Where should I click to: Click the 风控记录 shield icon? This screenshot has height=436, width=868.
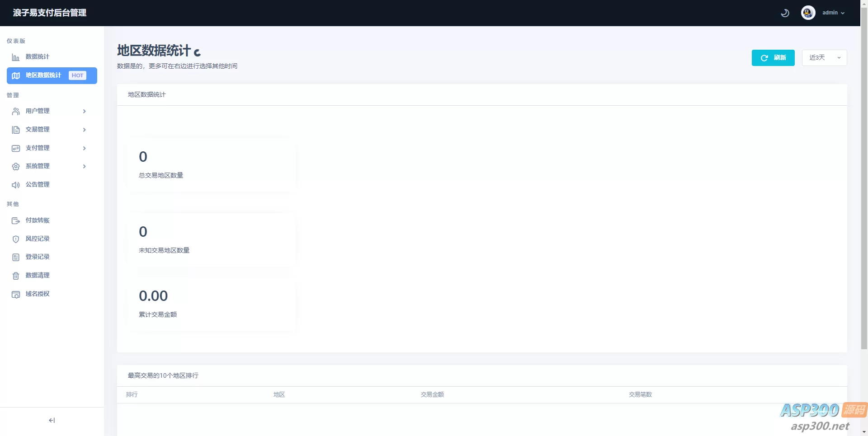pos(16,239)
